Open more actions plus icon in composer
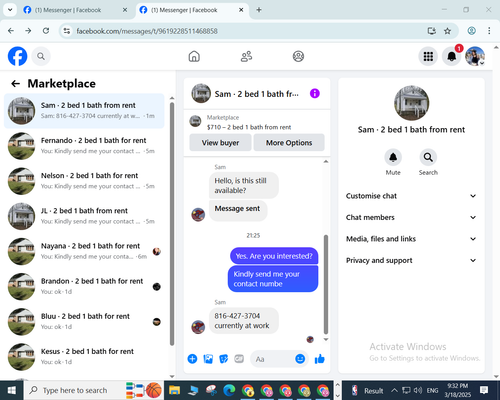This screenshot has height=400, width=500. coord(192,359)
